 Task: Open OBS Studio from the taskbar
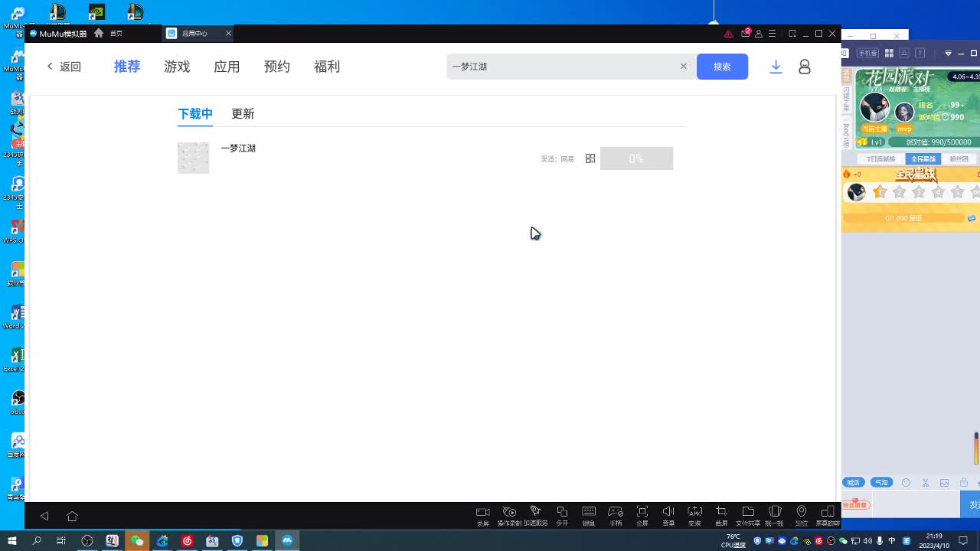[x=87, y=541]
